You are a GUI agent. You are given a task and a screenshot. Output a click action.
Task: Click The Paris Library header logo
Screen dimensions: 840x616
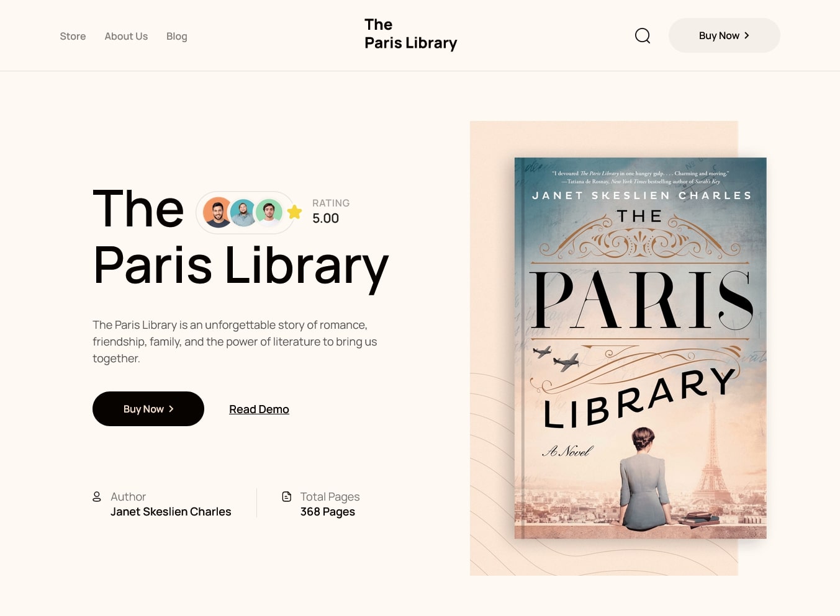click(410, 34)
